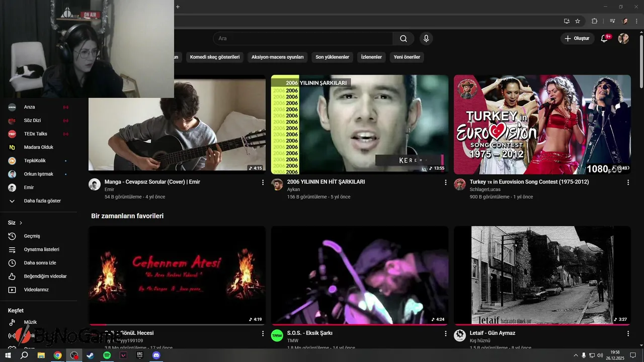Screen dimensions: 644x362
Task: Open options menu for Turkey in Eurovision video
Action: 628,183
